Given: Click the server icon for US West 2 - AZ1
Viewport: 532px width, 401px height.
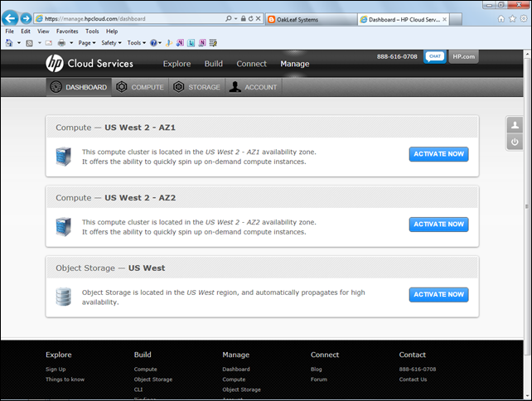Looking at the screenshot, I should [x=64, y=157].
